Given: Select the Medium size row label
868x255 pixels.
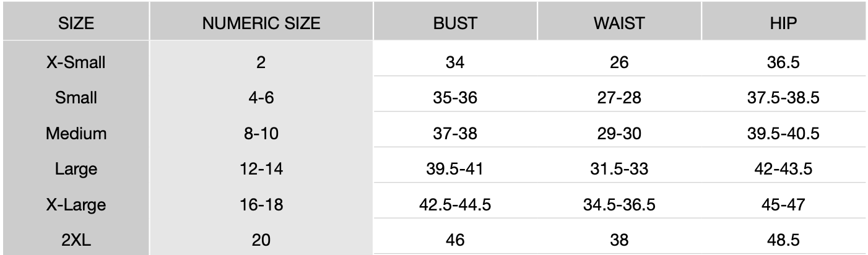Looking at the screenshot, I should 76,133.
